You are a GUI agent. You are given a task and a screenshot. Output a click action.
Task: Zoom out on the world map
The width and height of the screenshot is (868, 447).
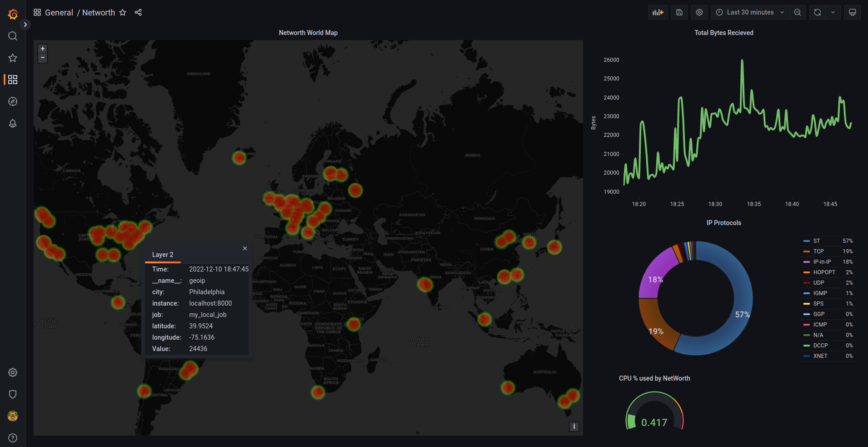pyautogui.click(x=43, y=58)
